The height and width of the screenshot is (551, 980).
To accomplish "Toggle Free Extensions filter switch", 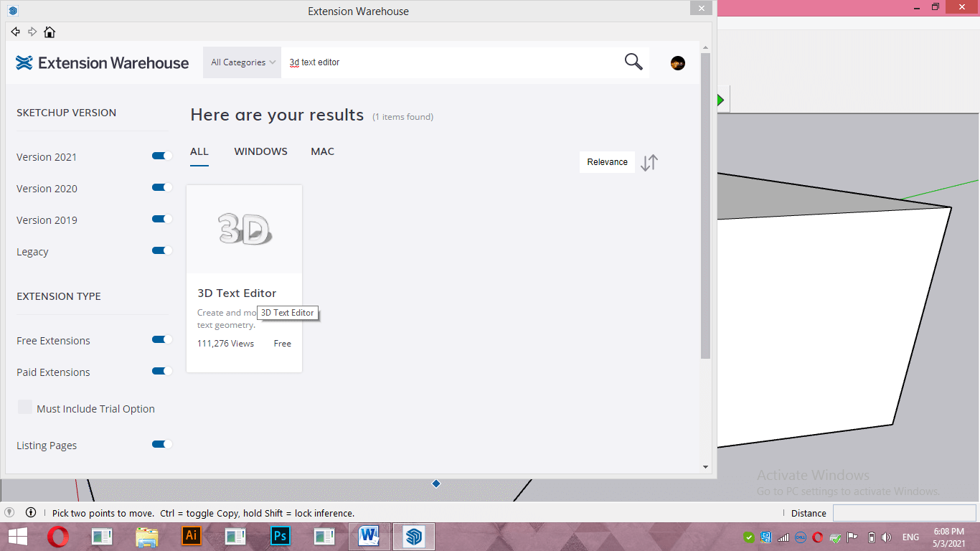I will [x=162, y=339].
